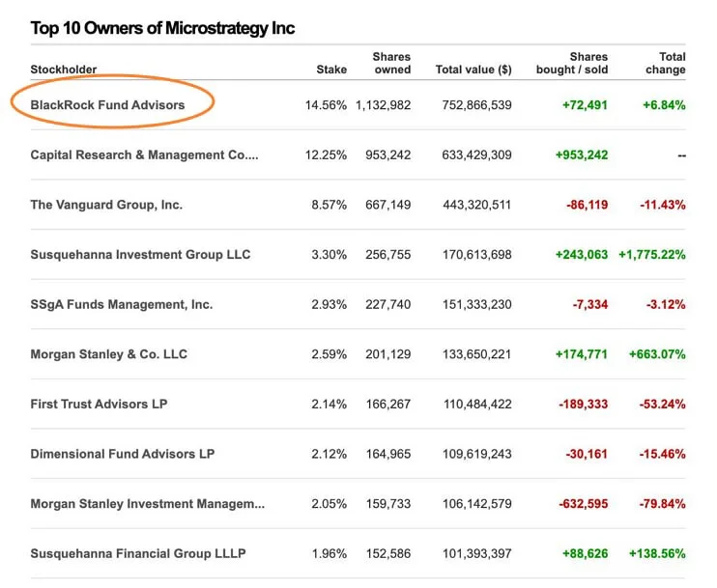Screen dimensions: 717x588
Task: Select the 2.14% stake value
Action: tap(330, 404)
